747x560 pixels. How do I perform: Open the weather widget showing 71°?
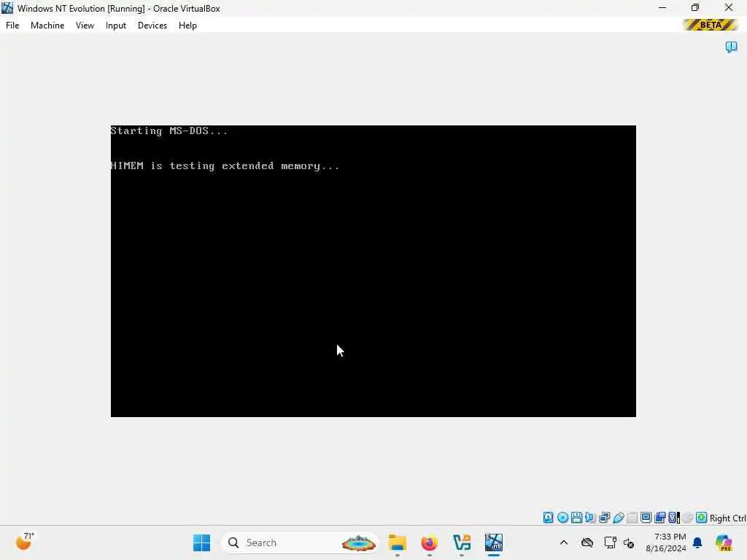[25, 542]
